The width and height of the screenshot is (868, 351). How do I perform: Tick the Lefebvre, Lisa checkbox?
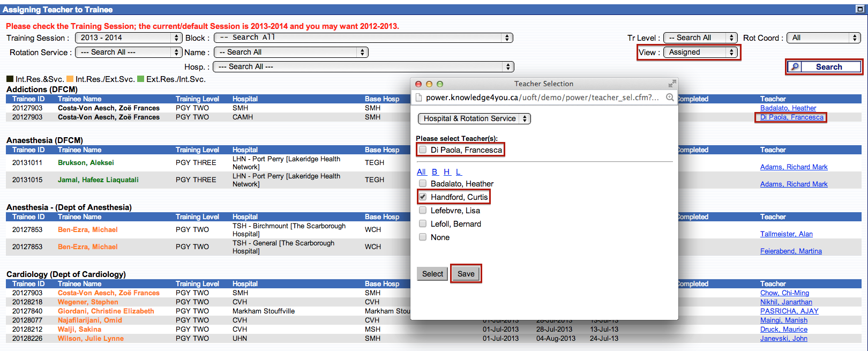point(423,210)
